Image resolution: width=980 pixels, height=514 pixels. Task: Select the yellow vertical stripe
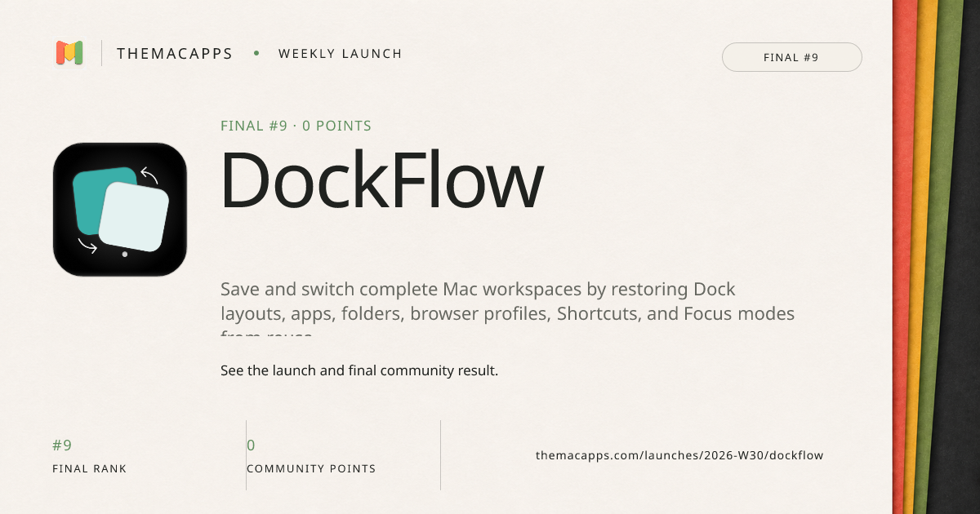923,257
